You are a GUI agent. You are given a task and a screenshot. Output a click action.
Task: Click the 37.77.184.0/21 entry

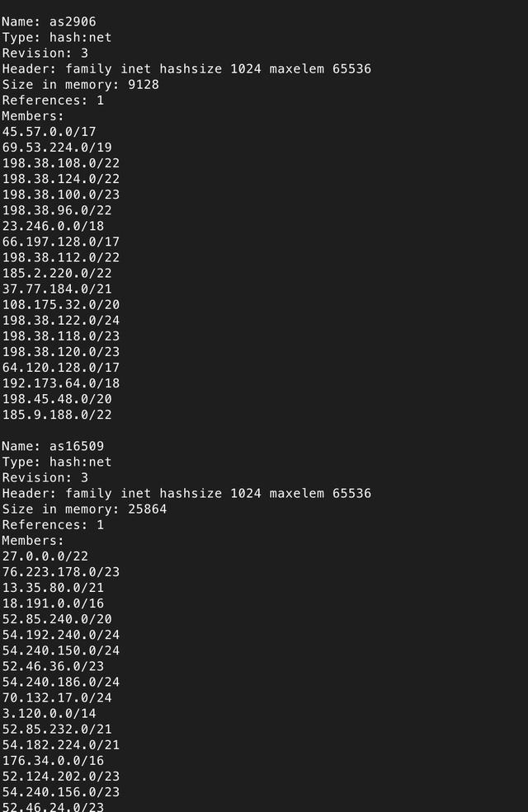click(x=57, y=289)
